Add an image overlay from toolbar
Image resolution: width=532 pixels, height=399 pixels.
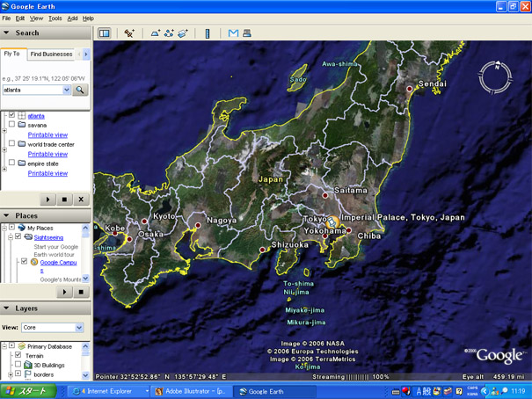pyautogui.click(x=183, y=33)
